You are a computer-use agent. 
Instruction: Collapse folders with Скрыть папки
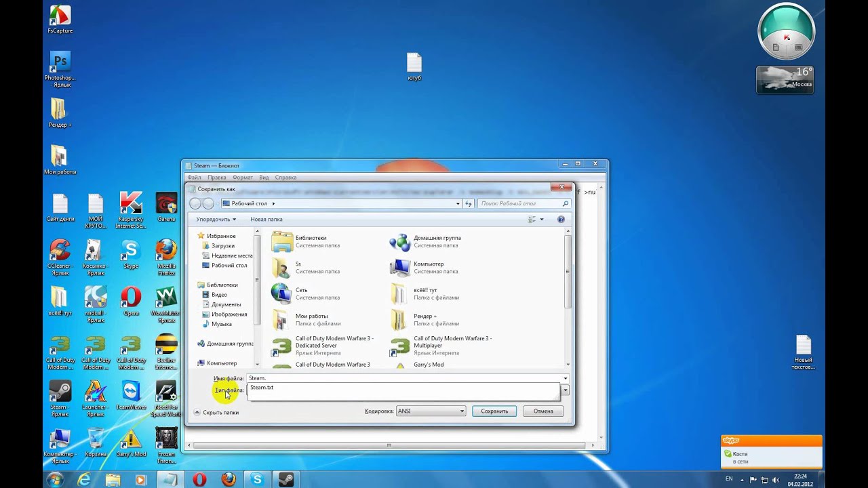216,412
